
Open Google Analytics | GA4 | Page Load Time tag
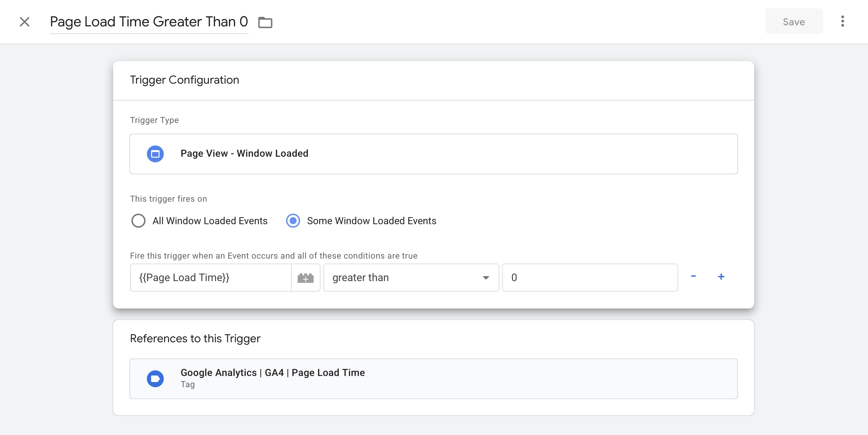(433, 379)
